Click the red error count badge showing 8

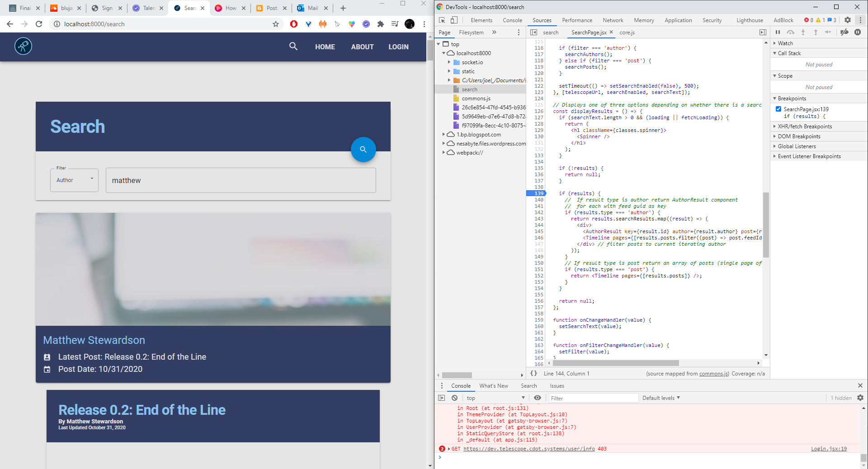809,20
